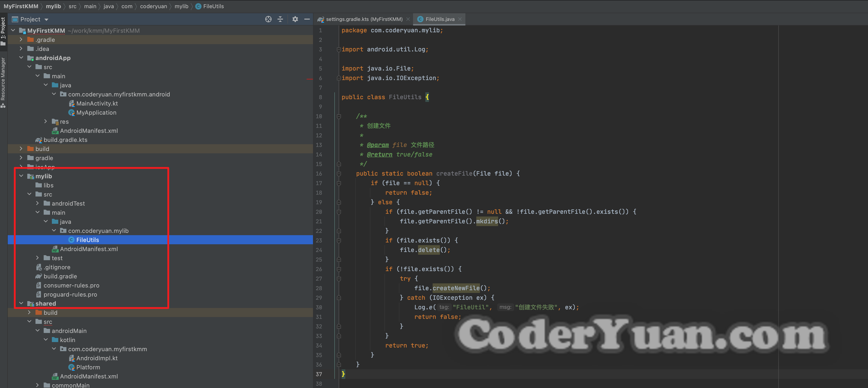Image resolution: width=868 pixels, height=388 pixels.
Task: Click FileUtils in the breadcrumb bar
Action: pyautogui.click(x=209, y=6)
